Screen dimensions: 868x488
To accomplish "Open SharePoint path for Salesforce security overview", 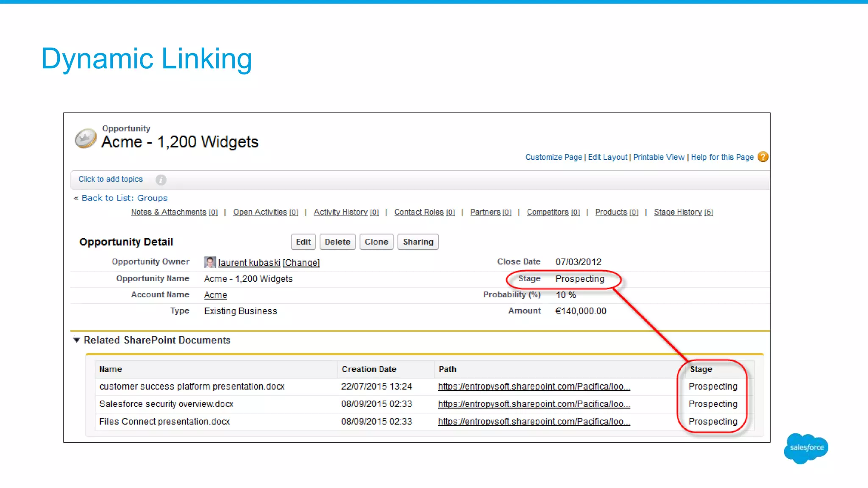I will pyautogui.click(x=534, y=404).
